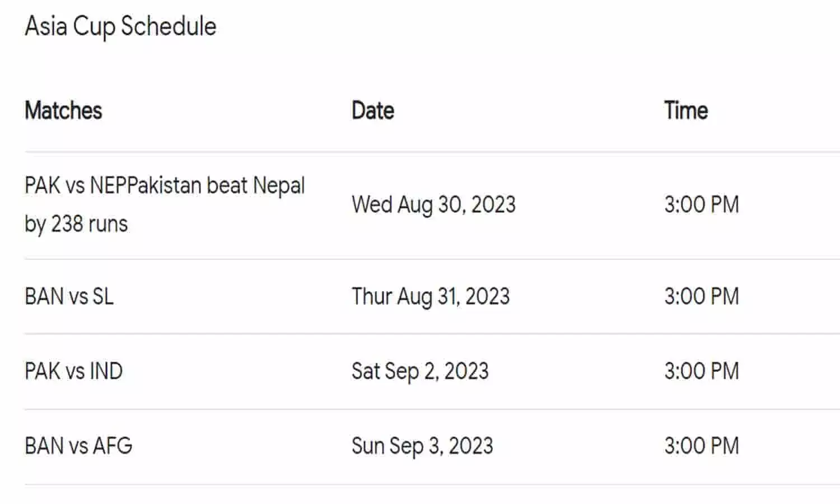Click 3:00 PM in the Sep 2 row
840x504 pixels.
click(702, 371)
